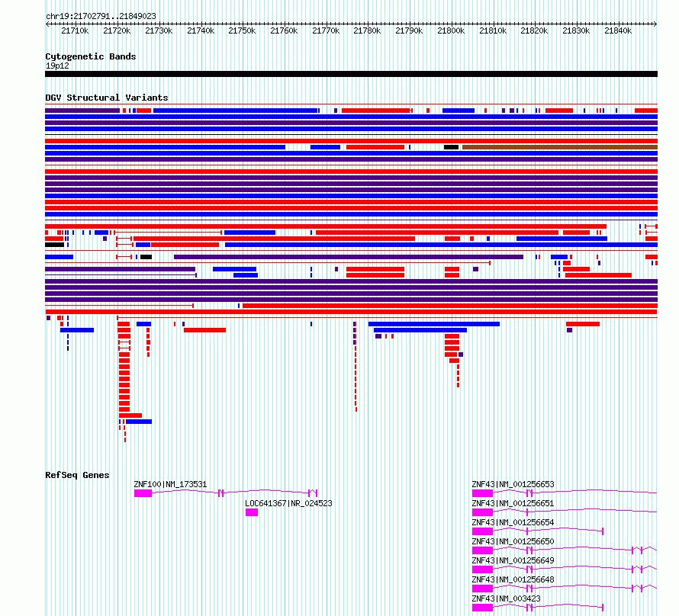679x616 pixels.
Task: Click the 21830k ruler tick label
Action: (x=576, y=30)
